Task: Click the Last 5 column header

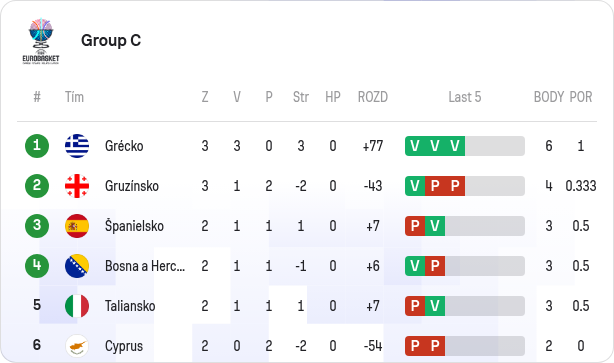Action: 465,97
